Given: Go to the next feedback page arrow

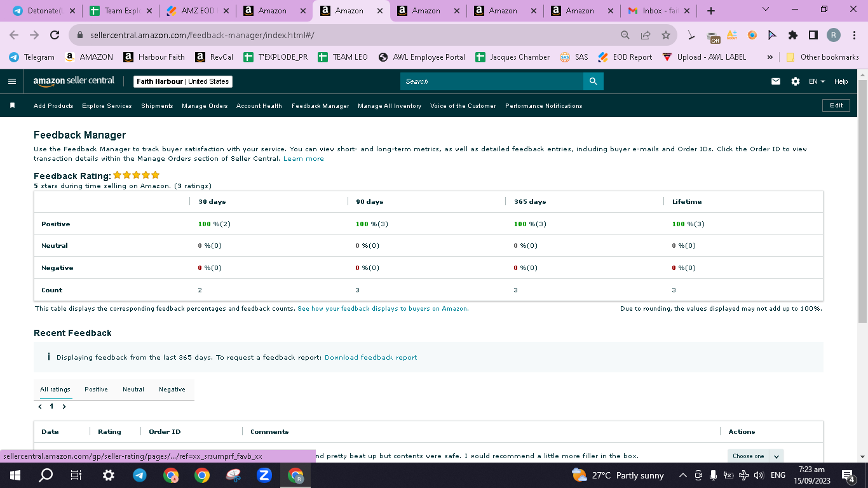Looking at the screenshot, I should click(x=64, y=407).
